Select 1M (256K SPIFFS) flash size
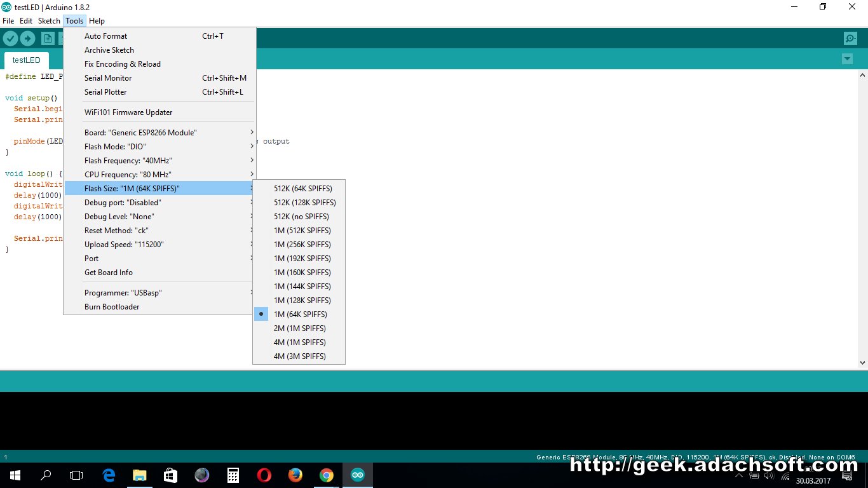868x488 pixels. [x=299, y=245]
